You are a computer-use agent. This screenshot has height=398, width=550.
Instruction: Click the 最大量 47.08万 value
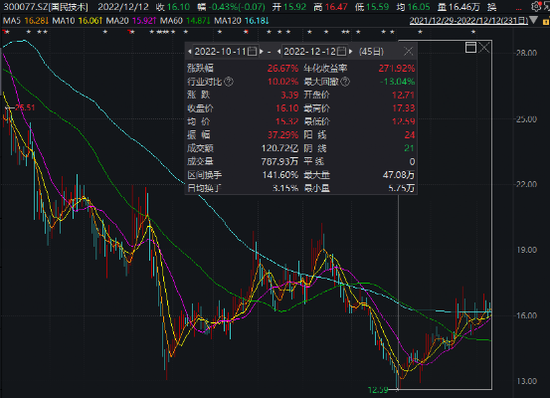coord(399,175)
